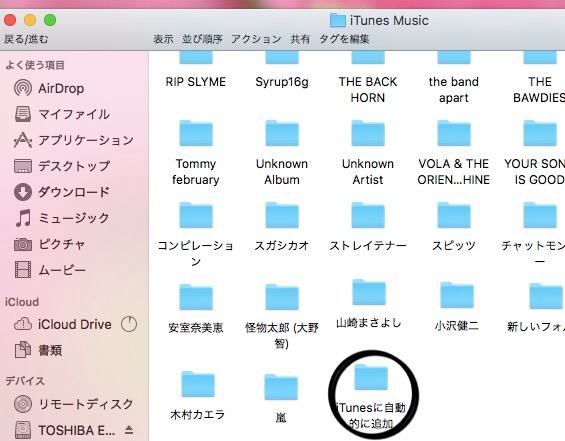
Task: Select the 怪物太郎 (大野智) folder
Action: (x=282, y=297)
